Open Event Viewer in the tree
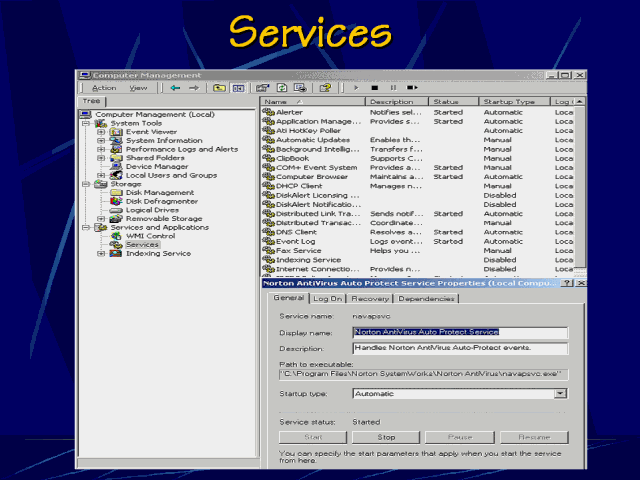Image resolution: width=640 pixels, height=480 pixels. 150,131
